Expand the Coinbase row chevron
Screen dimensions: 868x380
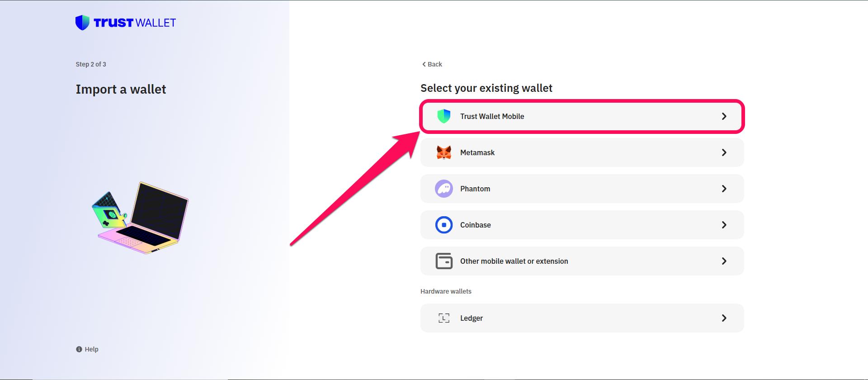[724, 225]
